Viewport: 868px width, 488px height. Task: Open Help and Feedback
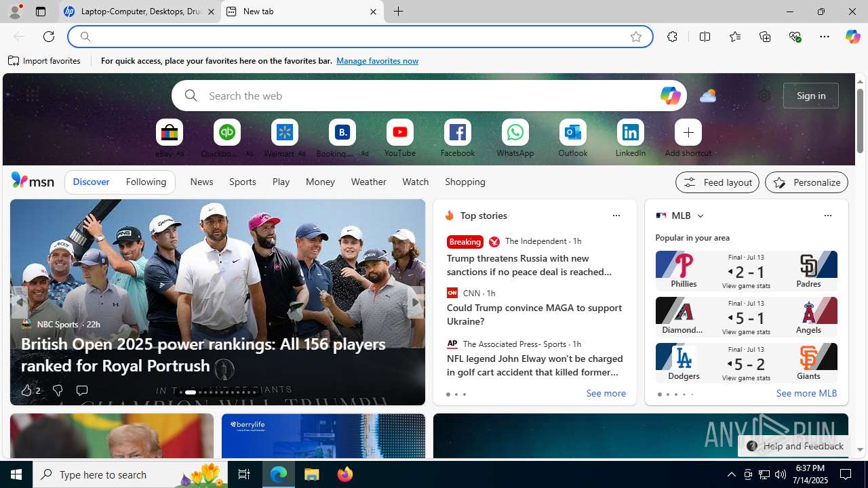coord(795,446)
